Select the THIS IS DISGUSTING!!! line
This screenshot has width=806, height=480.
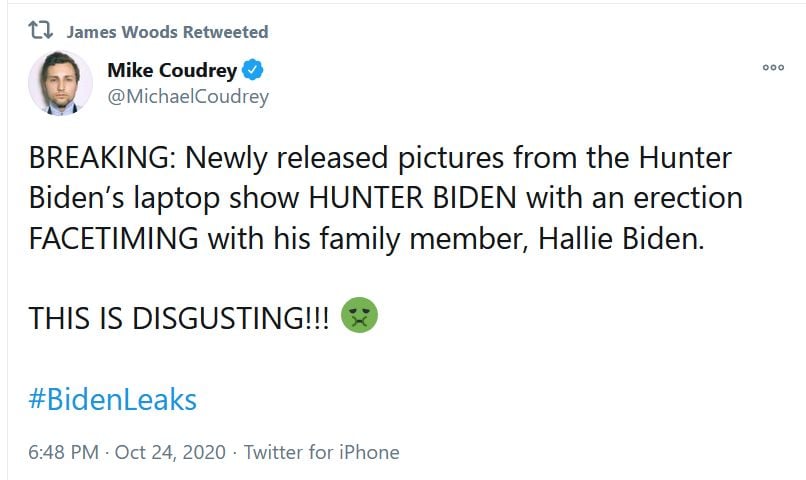tap(179, 318)
